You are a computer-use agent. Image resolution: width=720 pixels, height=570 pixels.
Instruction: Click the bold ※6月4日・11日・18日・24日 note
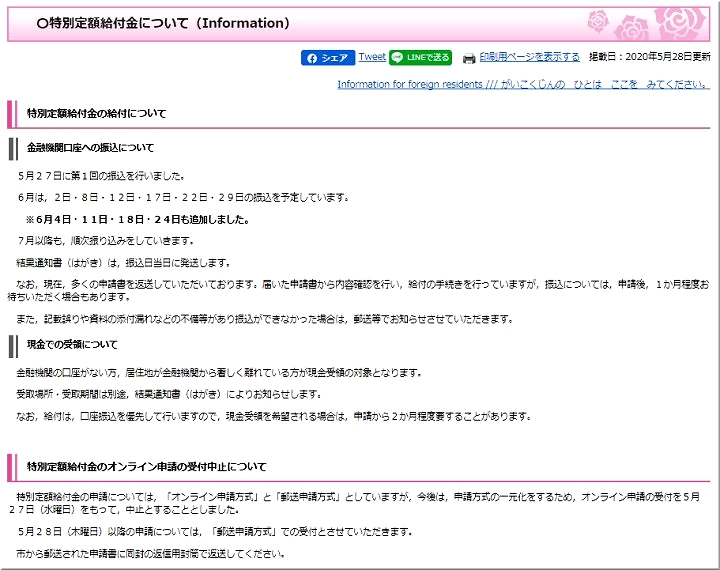[x=137, y=219]
